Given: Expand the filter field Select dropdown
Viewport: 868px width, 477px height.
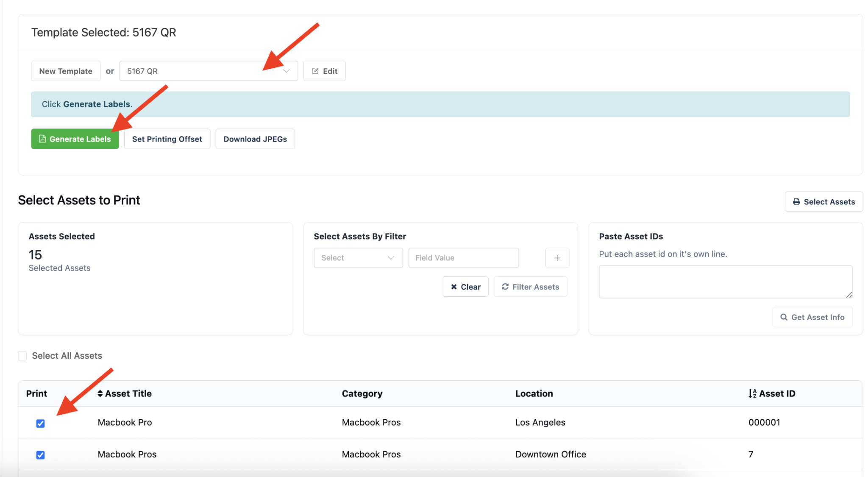Looking at the screenshot, I should [x=358, y=258].
